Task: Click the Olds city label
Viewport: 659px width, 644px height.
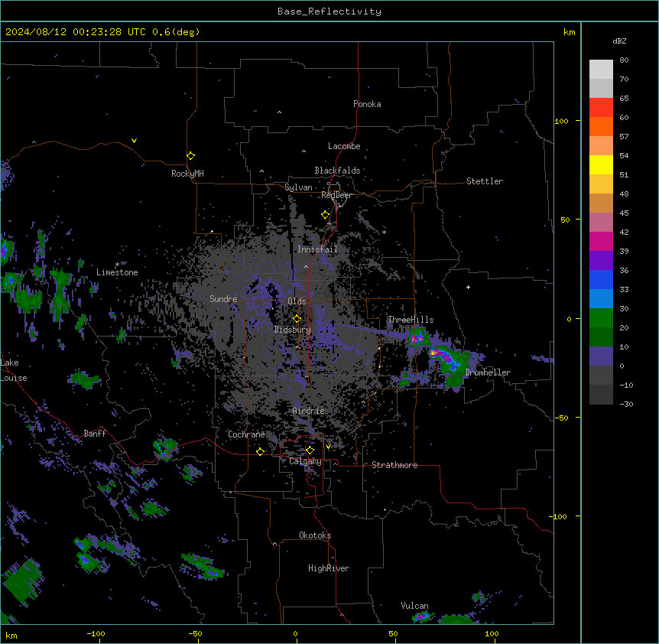Action: [297, 301]
